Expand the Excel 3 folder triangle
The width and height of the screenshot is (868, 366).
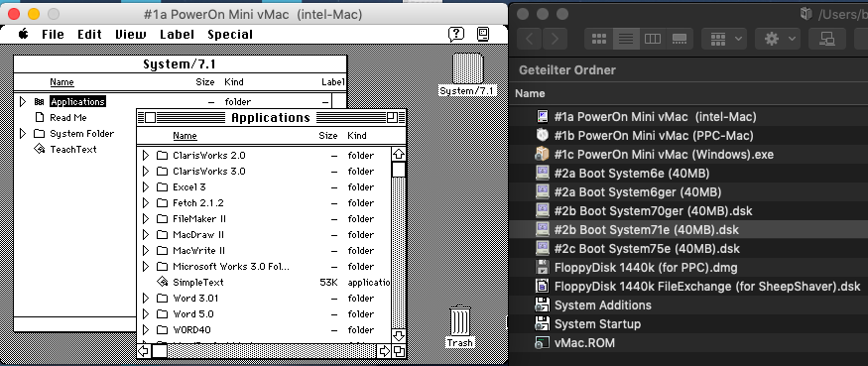coord(146,187)
